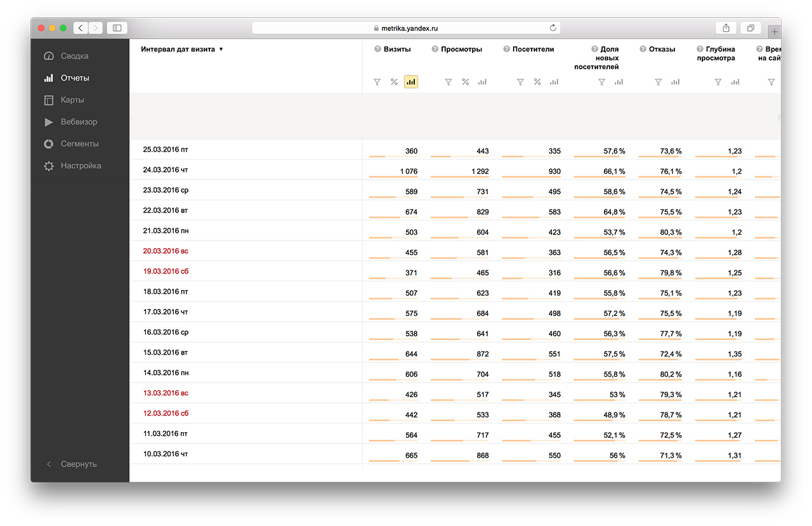Click the filter icon under Просмотры column
The height and width of the screenshot is (526, 812).
[x=449, y=82]
